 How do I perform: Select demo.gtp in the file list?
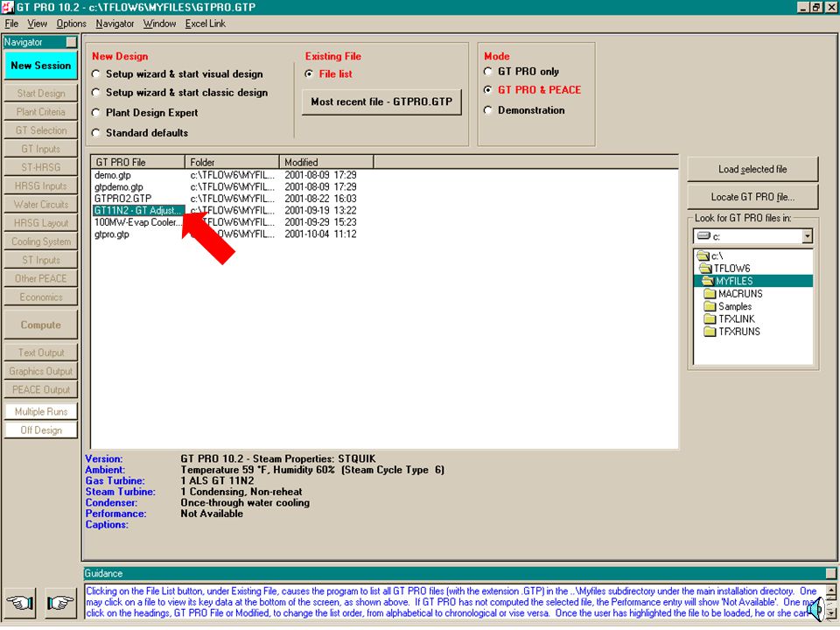coord(113,175)
